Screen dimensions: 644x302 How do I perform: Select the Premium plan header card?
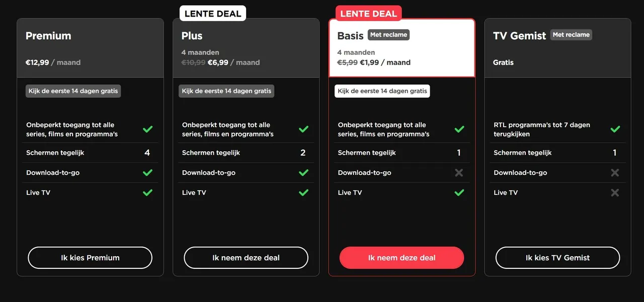click(90, 48)
